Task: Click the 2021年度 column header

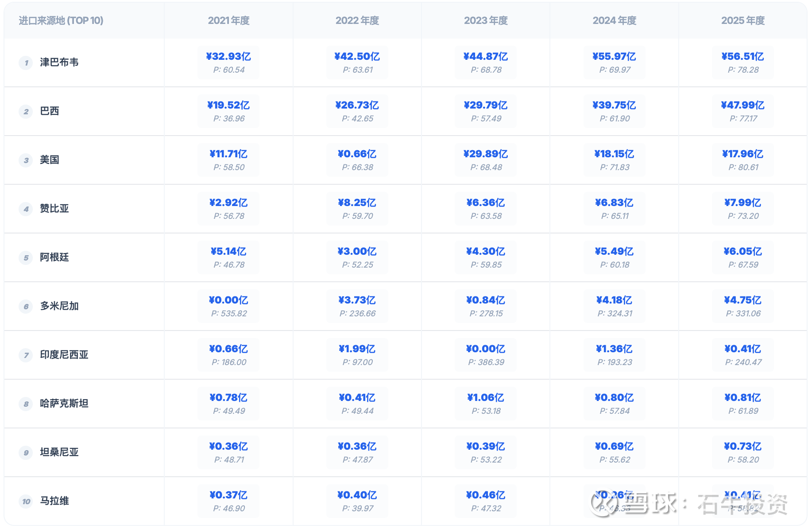Action: pyautogui.click(x=228, y=21)
